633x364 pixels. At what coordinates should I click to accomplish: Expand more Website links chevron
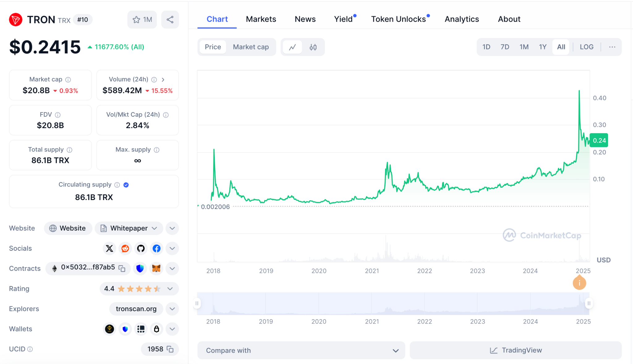(172, 228)
